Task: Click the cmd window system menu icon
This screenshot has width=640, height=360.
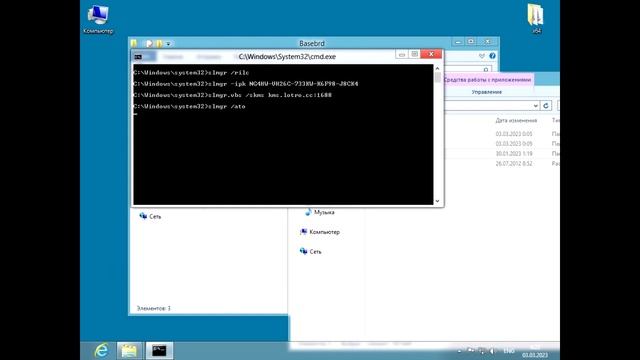Action: coord(138,57)
